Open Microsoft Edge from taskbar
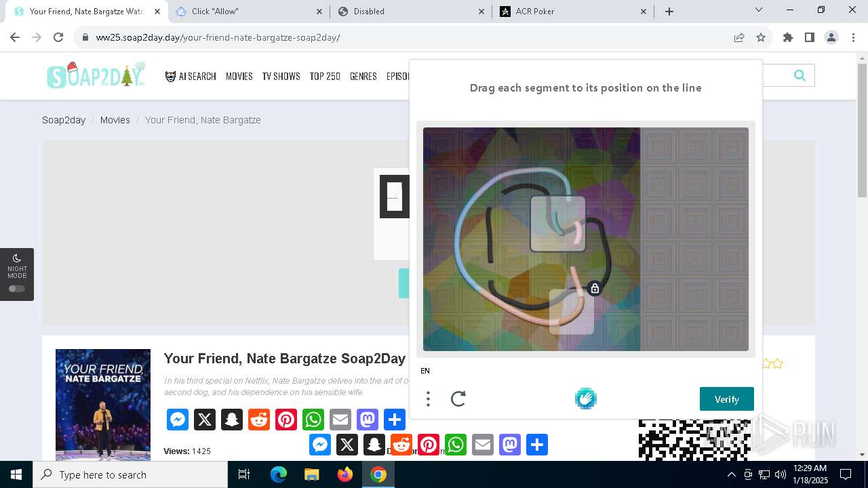868x488 pixels. (279, 474)
